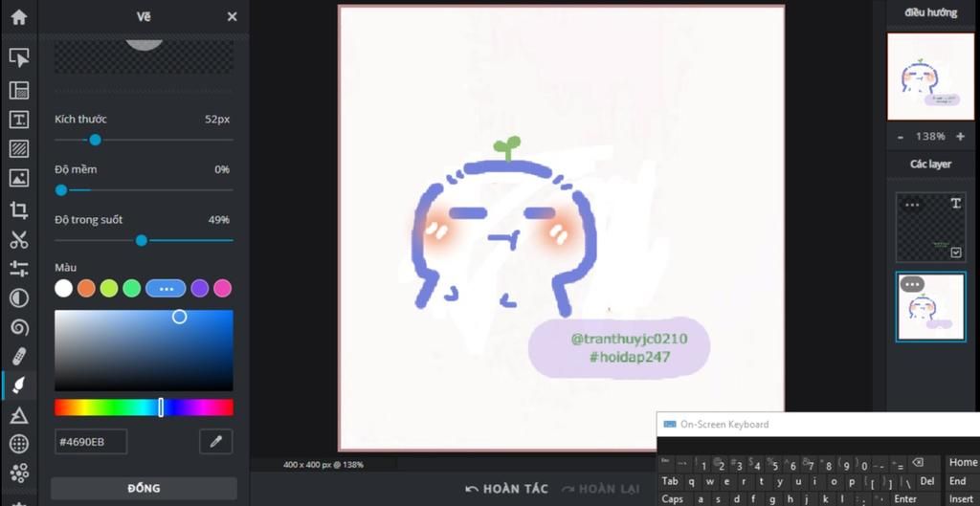Choose the white color swatch
The height and width of the screenshot is (506, 980).
point(64,288)
